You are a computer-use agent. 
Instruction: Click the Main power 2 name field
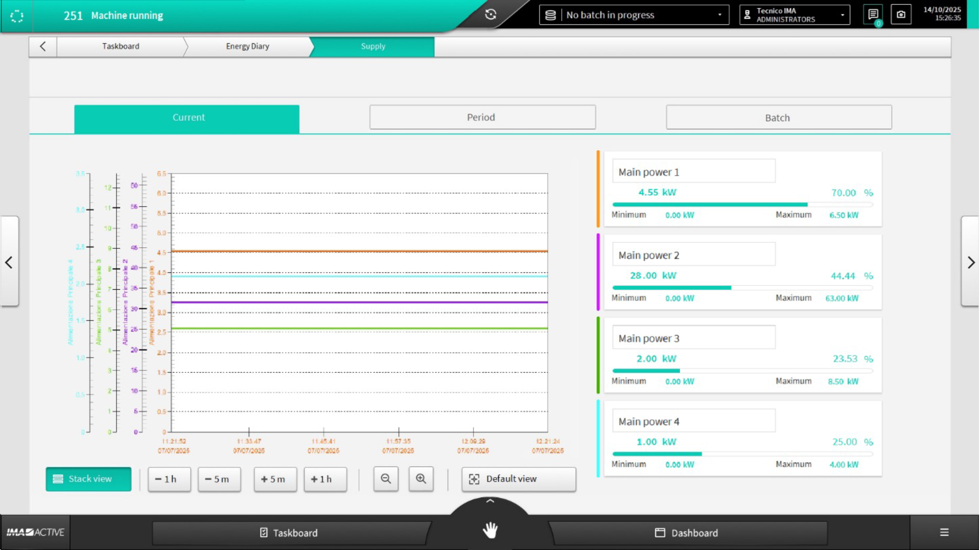coord(694,255)
